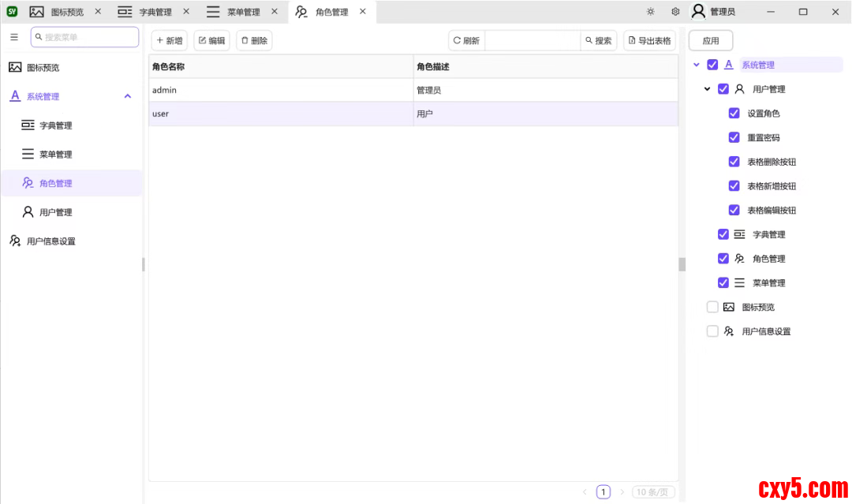Switch to the 字典管理 tab
Viewport: 852px width, 504px height.
point(155,12)
